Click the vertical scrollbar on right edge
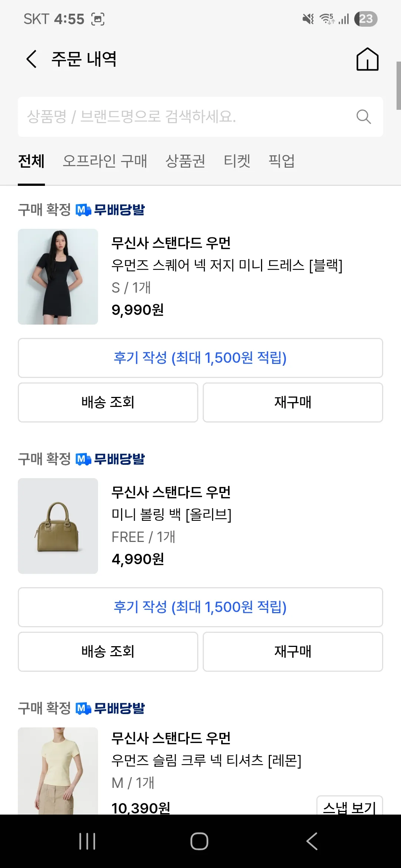401x868 pixels. pyautogui.click(x=398, y=85)
